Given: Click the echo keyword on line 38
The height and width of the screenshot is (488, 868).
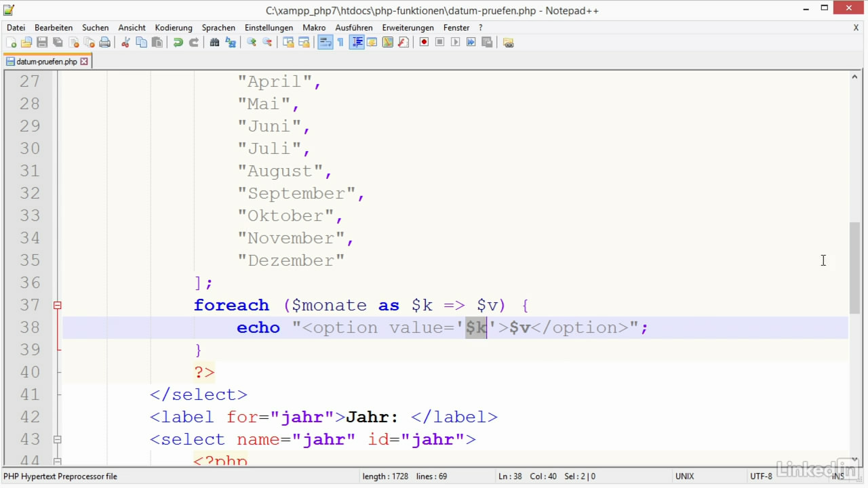Looking at the screenshot, I should click(x=258, y=327).
